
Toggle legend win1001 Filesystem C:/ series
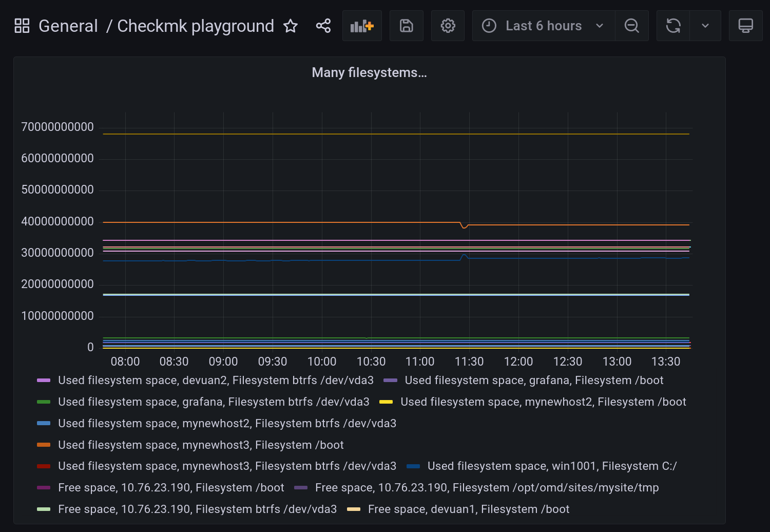pyautogui.click(x=552, y=466)
